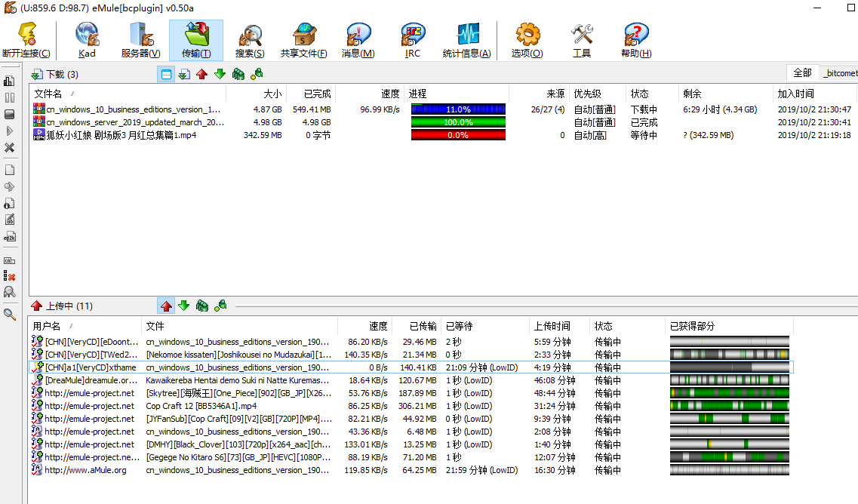Screen dimensions: 858x504
Task: Open the 服务器 servers page
Action: pyautogui.click(x=140, y=39)
